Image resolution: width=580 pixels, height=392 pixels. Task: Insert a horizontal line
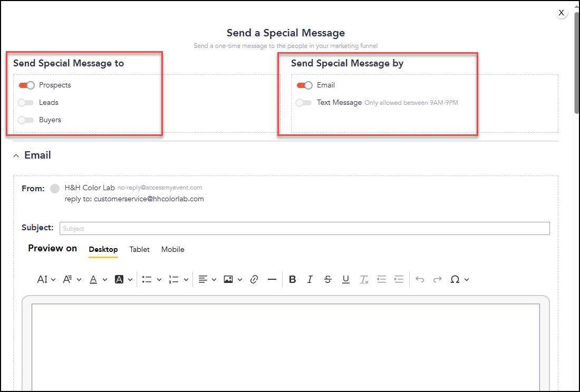click(x=272, y=280)
